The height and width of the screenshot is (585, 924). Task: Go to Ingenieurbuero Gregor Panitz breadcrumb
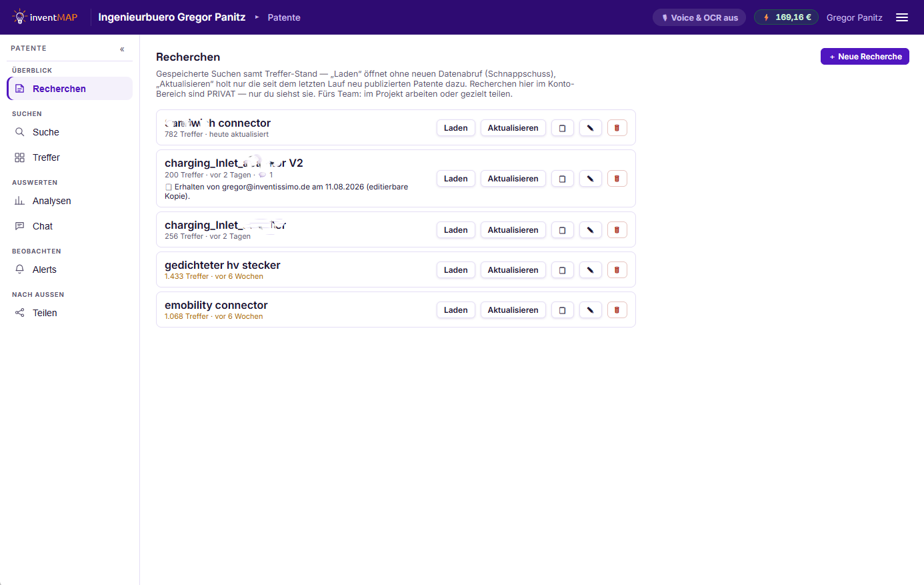click(172, 17)
